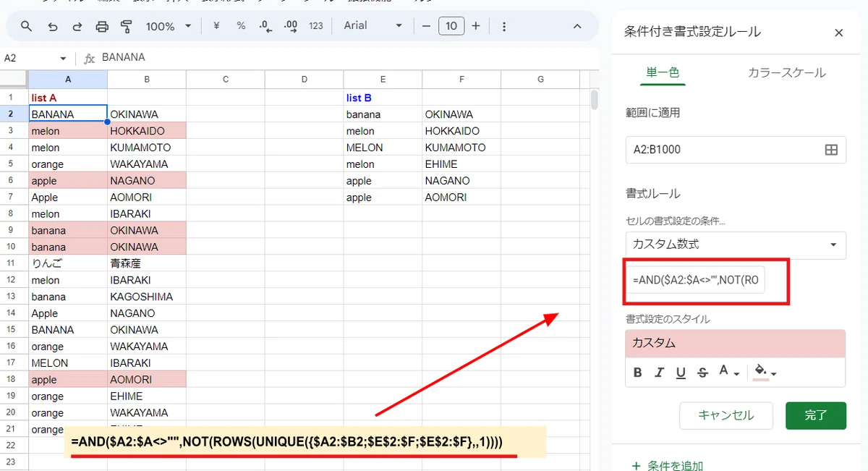Click the A2:B1000 range field
The image size is (868, 471).
tap(736, 150)
